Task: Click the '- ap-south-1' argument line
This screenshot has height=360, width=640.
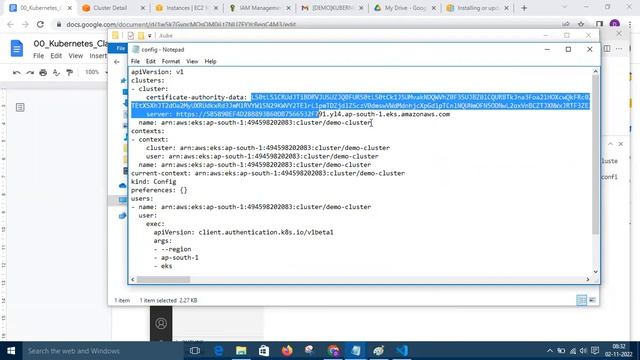Action: 176,258
